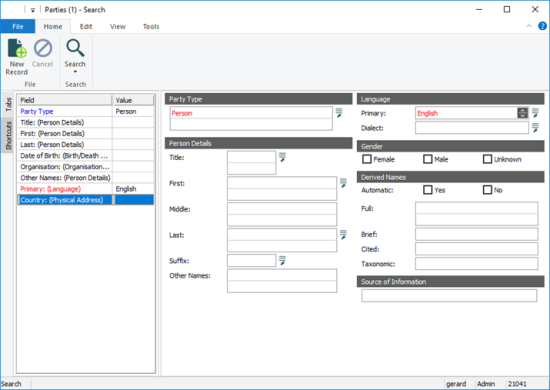Select the Primary: (Language) row
Viewport: 550px width, 390px height.
pyautogui.click(x=86, y=189)
